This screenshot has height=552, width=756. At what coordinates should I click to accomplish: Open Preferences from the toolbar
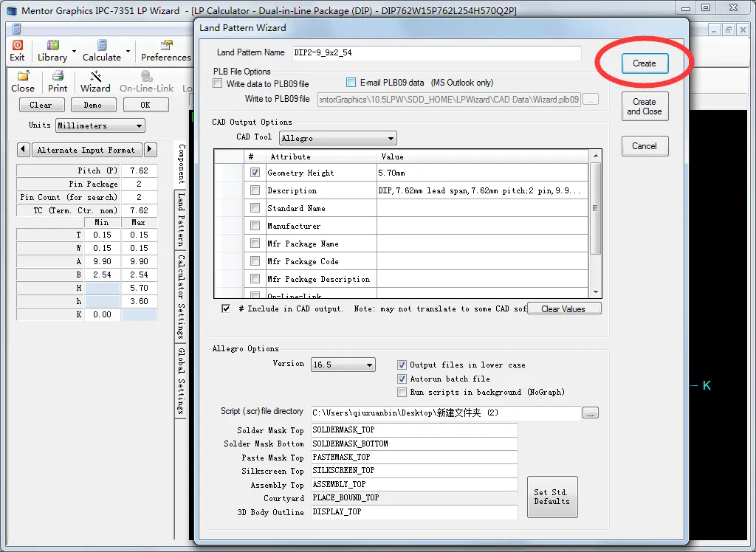click(166, 51)
